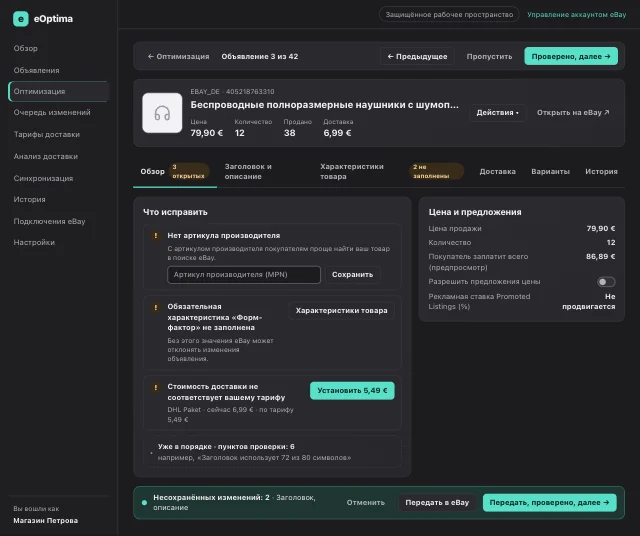The image size is (640, 536).
Task: Select 'Оптимизация' in the sidebar
Action: pyautogui.click(x=59, y=91)
